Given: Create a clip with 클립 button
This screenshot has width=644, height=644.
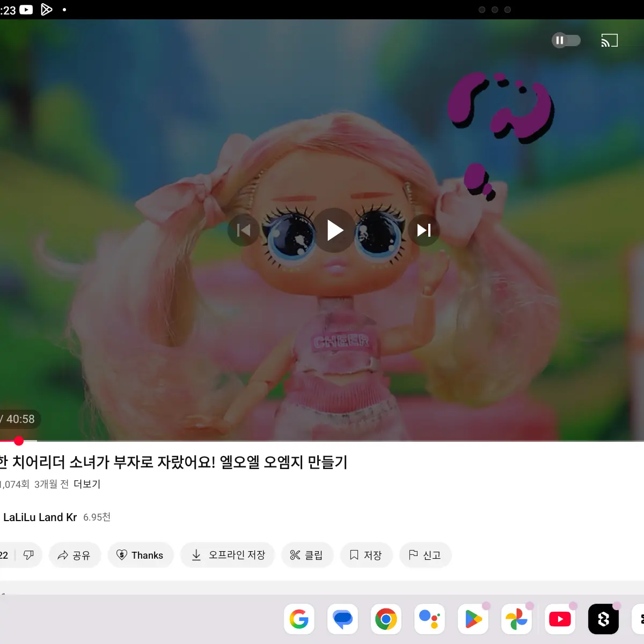Looking at the screenshot, I should pyautogui.click(x=308, y=555).
